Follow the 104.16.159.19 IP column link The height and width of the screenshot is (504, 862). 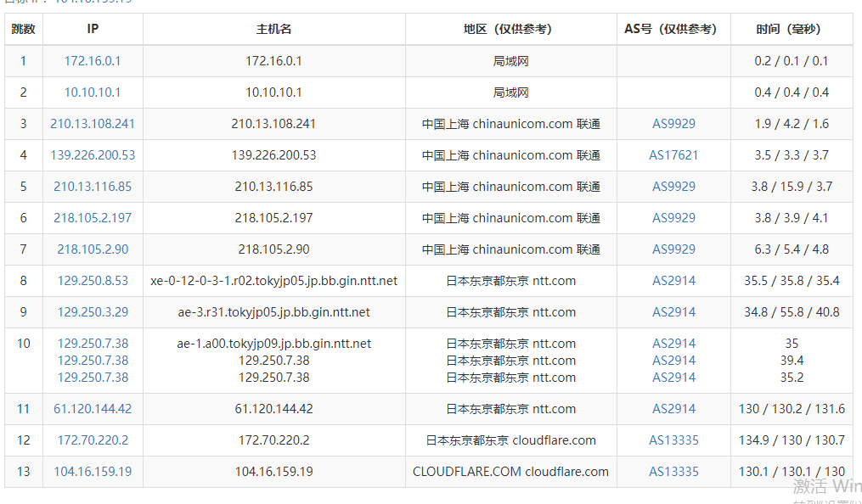click(93, 471)
